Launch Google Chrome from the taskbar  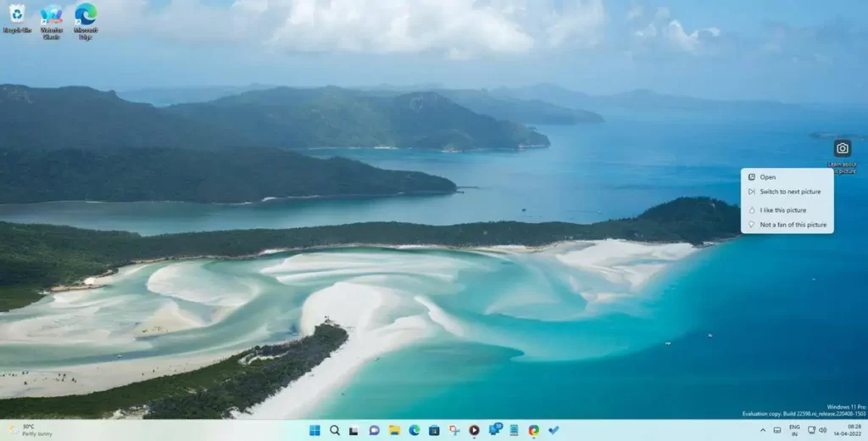coord(533,430)
